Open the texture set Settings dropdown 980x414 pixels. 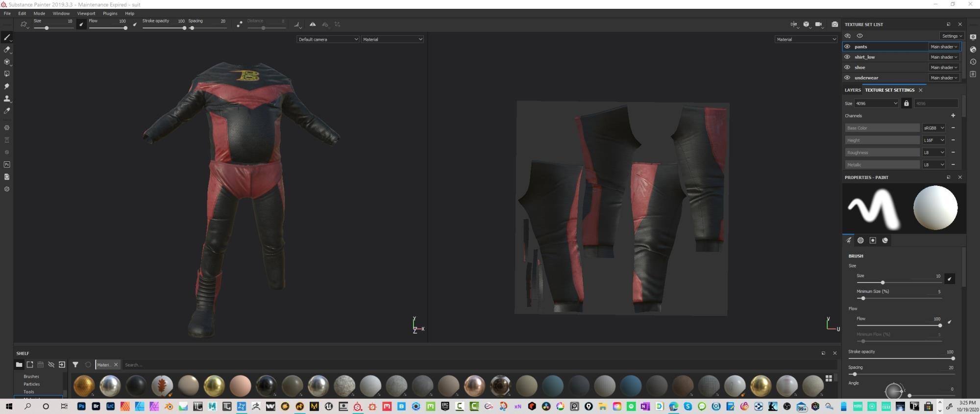(952, 36)
